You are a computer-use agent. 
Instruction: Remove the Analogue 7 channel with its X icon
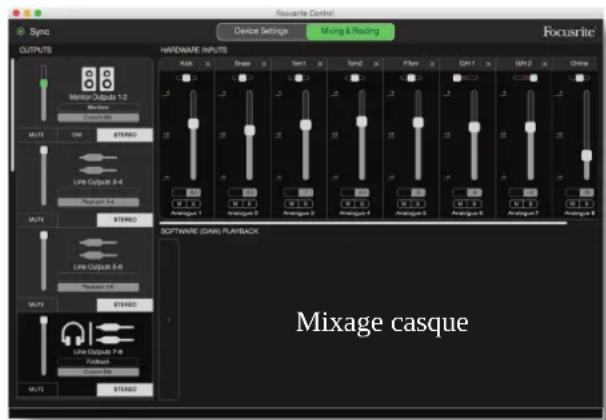[x=545, y=64]
